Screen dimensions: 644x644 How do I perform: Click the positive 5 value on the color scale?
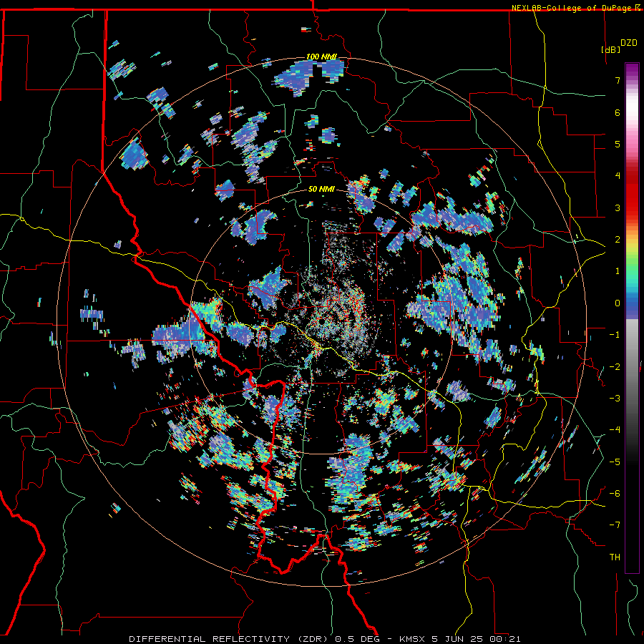click(x=618, y=144)
